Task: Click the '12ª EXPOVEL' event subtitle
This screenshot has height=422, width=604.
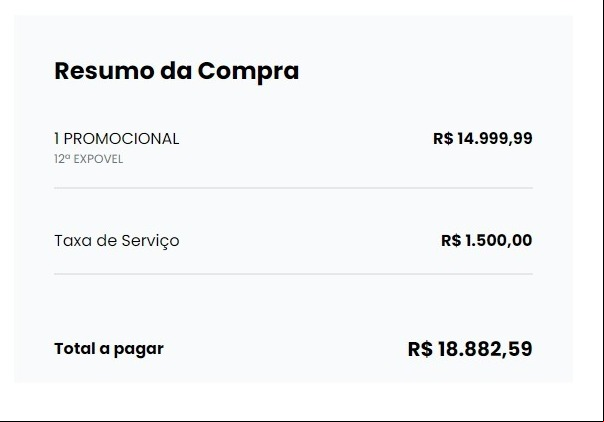Action: 89,159
